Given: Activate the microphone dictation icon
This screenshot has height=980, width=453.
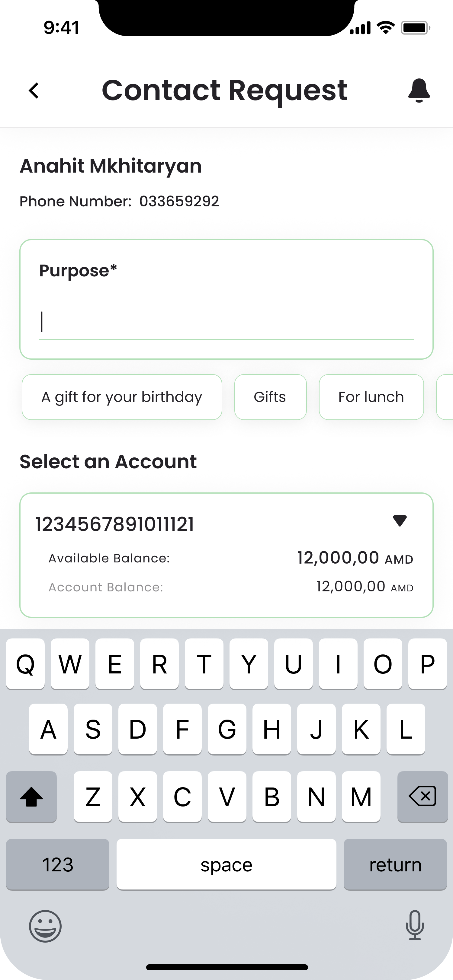Looking at the screenshot, I should (415, 925).
